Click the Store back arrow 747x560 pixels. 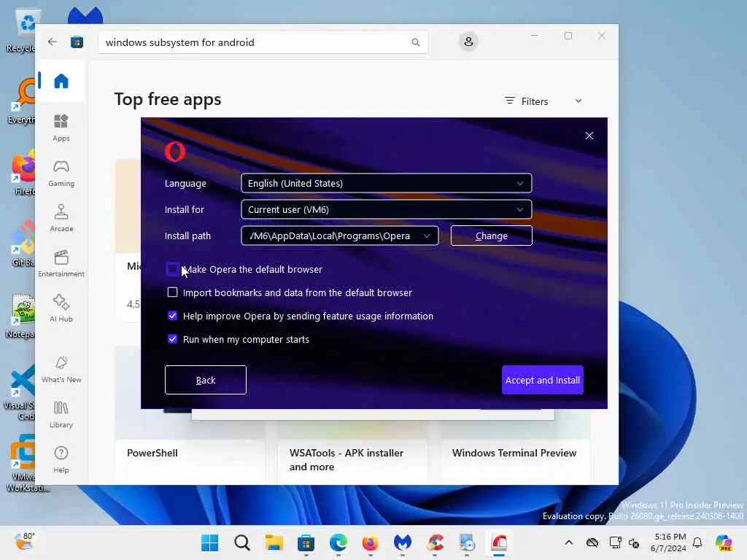[x=53, y=42]
